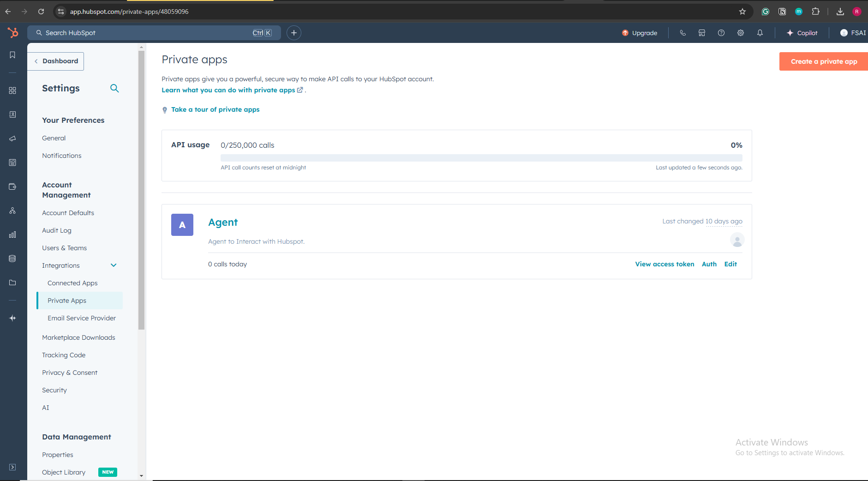Open the browser Extensions puzzle menu
The width and height of the screenshot is (868, 481).
pos(815,12)
